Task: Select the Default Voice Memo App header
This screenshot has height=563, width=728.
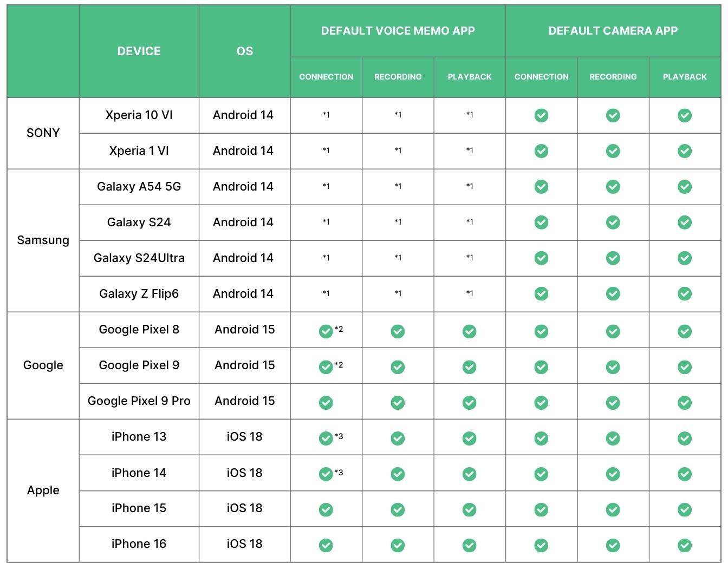Action: 398,31
